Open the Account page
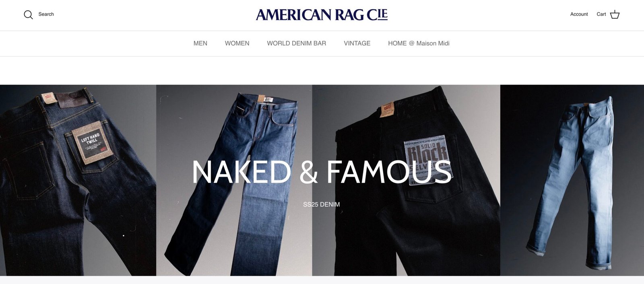Screen dimensions: 644x284 pos(579,14)
